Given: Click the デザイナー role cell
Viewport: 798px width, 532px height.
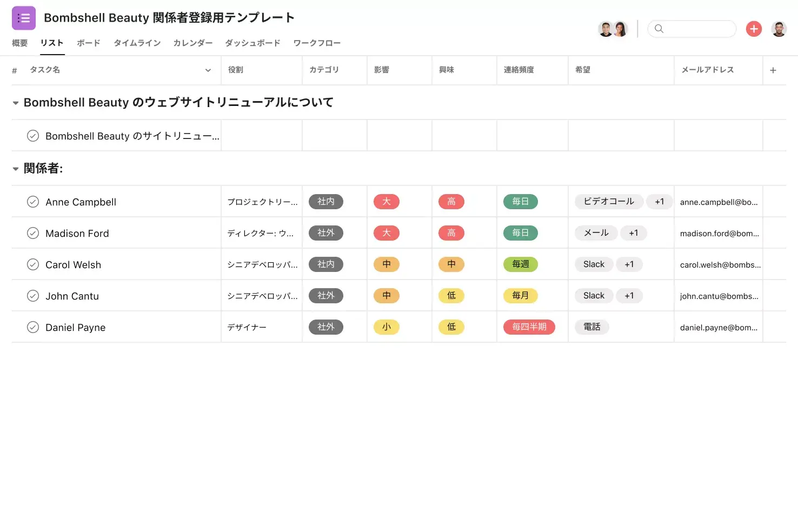Looking at the screenshot, I should point(262,327).
